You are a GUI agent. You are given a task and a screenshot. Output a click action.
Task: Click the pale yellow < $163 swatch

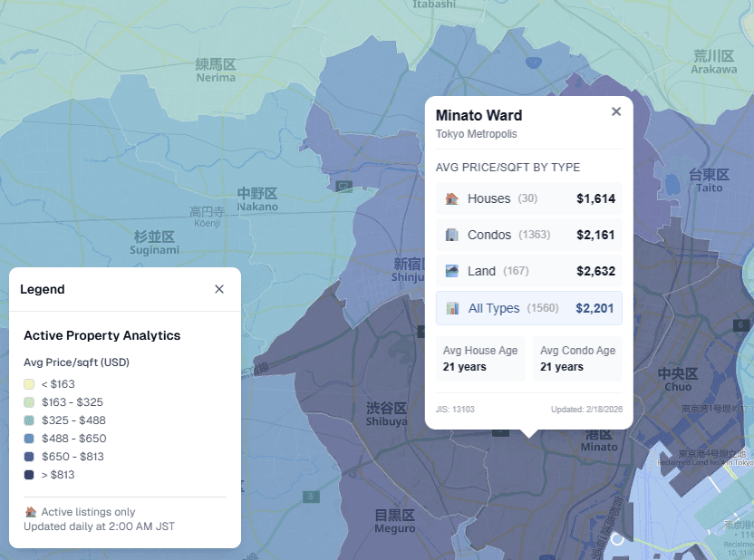pyautogui.click(x=27, y=383)
